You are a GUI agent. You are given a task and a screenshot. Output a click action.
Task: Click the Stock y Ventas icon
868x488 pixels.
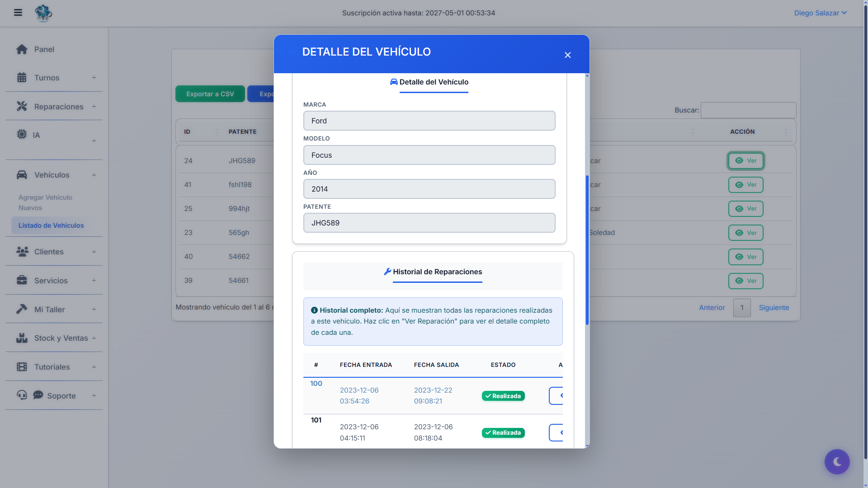(22, 338)
